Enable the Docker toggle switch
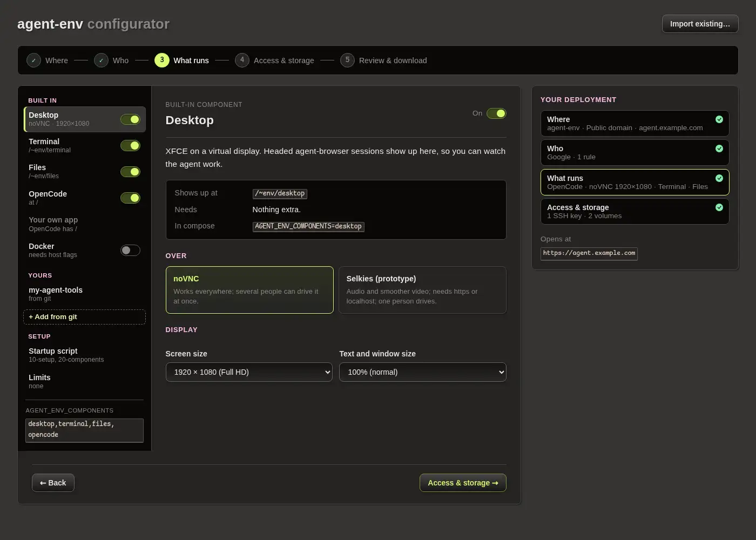Viewport: 756px width, 540px height. click(x=130, y=251)
